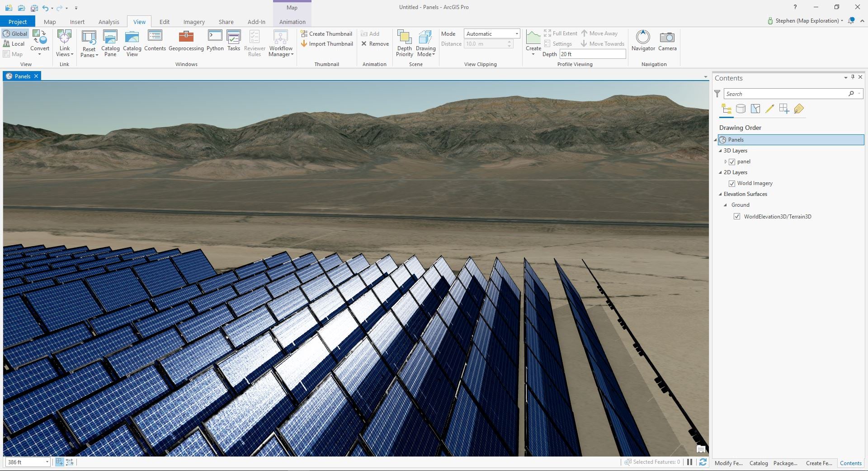Select List By Snapping
Screen dimensions: 868x471
tap(784, 109)
